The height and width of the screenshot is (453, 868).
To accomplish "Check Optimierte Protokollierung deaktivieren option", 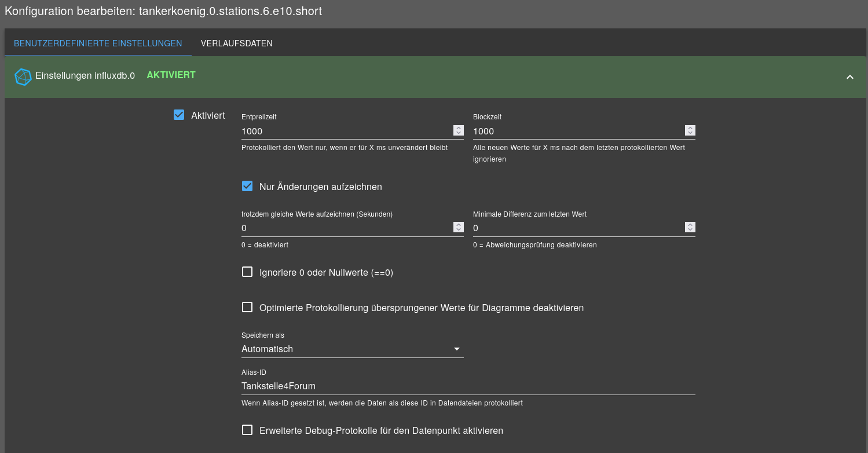I will coord(247,307).
